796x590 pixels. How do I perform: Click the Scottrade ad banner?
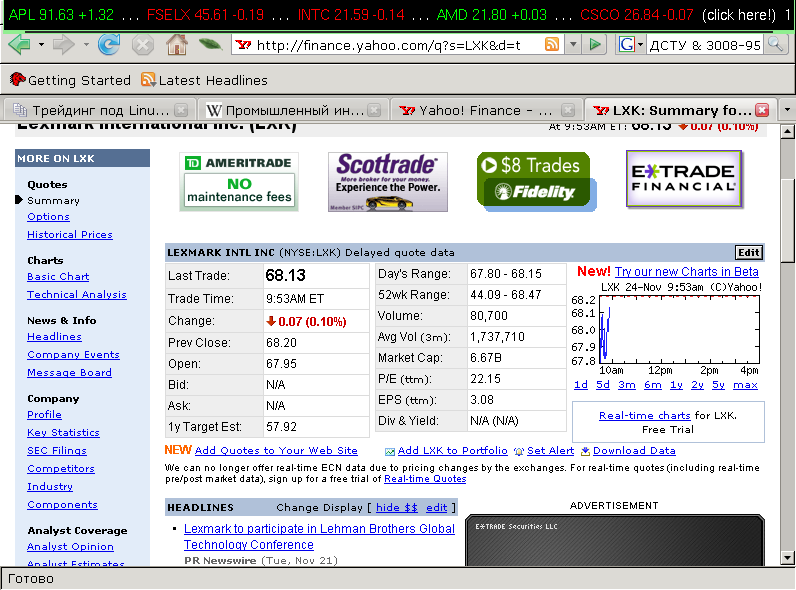(x=388, y=182)
